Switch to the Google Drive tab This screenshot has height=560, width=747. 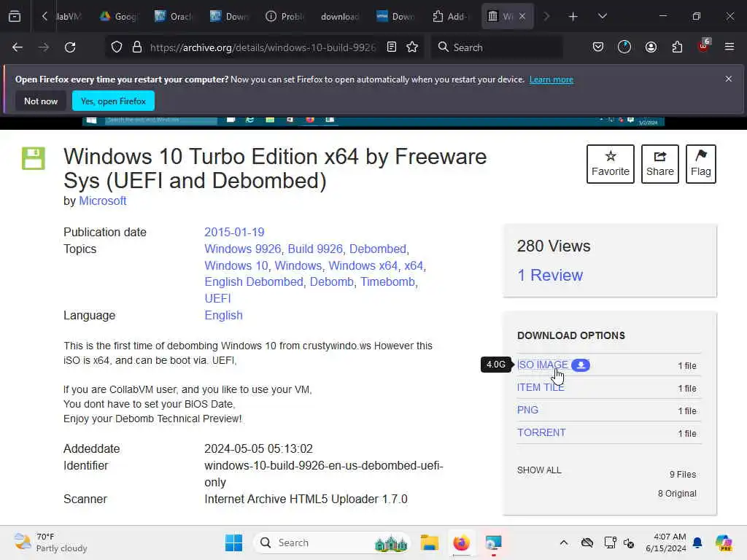click(117, 17)
